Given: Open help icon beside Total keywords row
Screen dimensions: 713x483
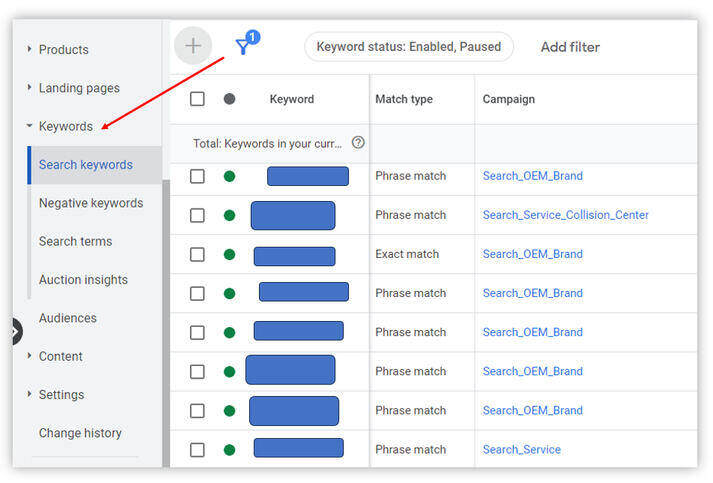Looking at the screenshot, I should (x=358, y=143).
